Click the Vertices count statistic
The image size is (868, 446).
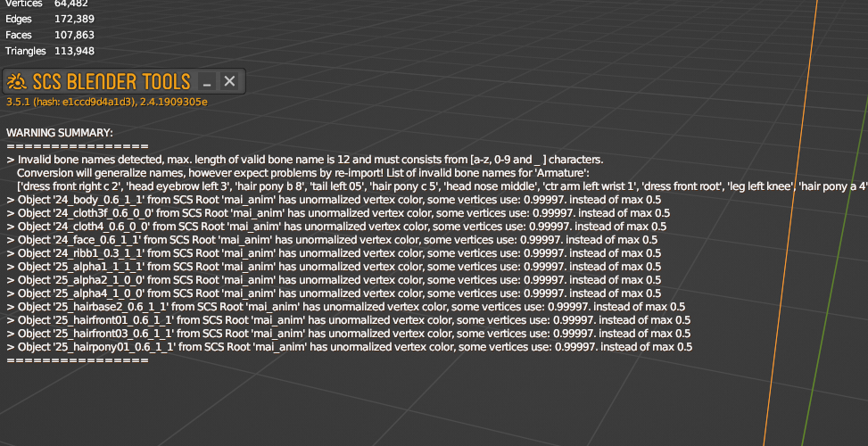coord(47,4)
